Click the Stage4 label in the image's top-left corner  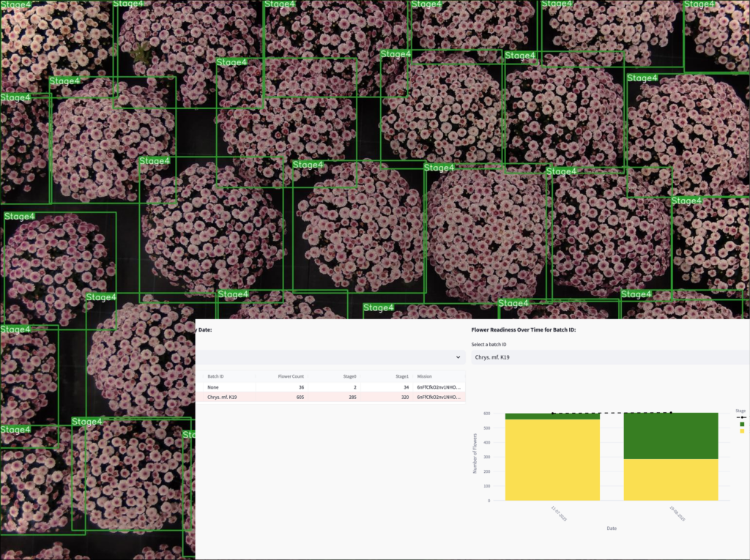[16, 5]
